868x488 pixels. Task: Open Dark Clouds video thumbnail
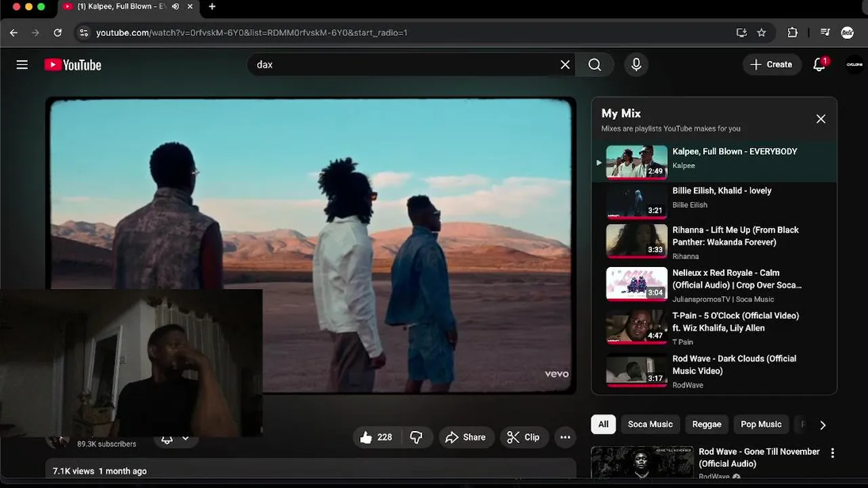pos(636,370)
